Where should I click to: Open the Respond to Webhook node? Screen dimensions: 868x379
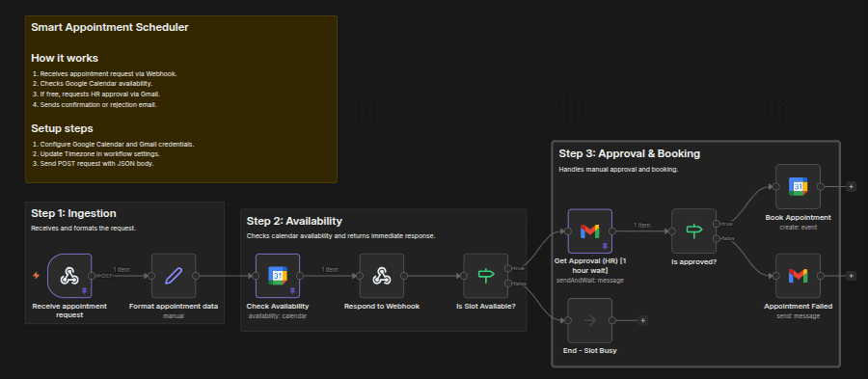(x=381, y=276)
